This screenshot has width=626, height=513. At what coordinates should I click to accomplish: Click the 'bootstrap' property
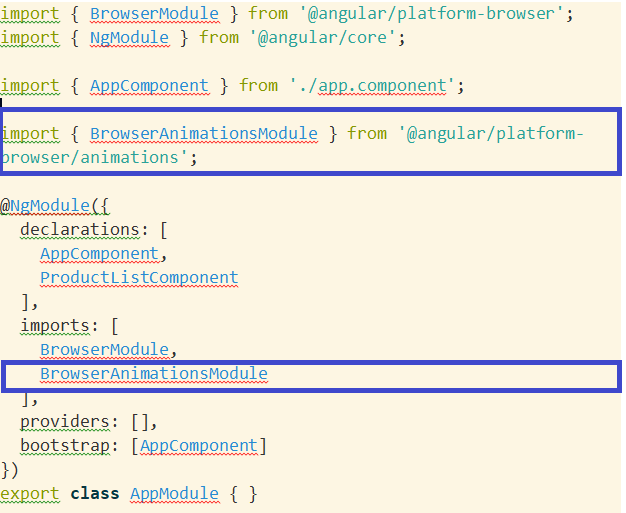(65, 446)
